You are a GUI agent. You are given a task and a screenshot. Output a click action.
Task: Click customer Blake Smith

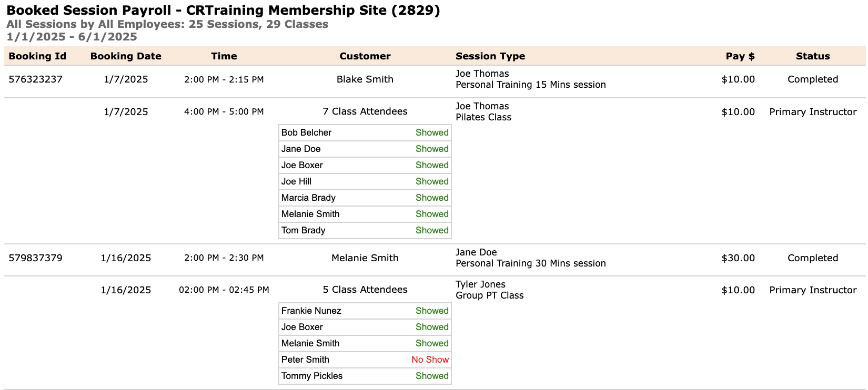click(x=365, y=79)
